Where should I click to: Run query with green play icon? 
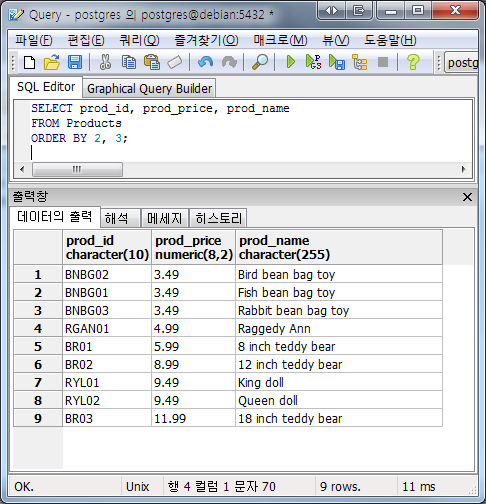coord(290,62)
